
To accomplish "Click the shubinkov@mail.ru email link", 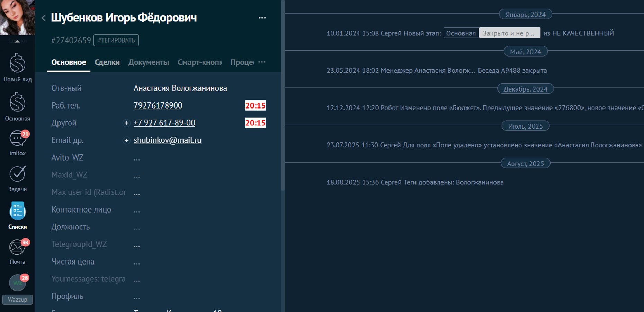I will pyautogui.click(x=167, y=140).
